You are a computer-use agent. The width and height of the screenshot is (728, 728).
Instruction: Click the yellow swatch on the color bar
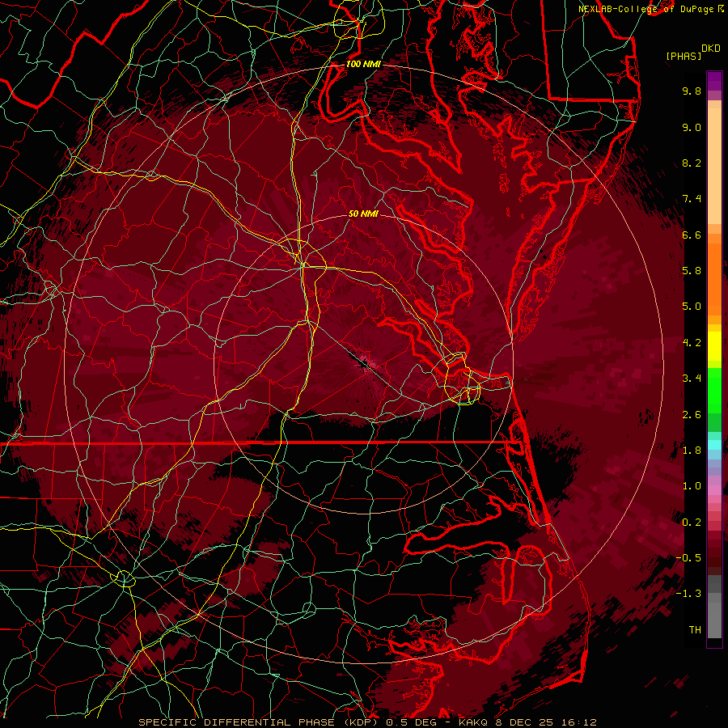[714, 346]
